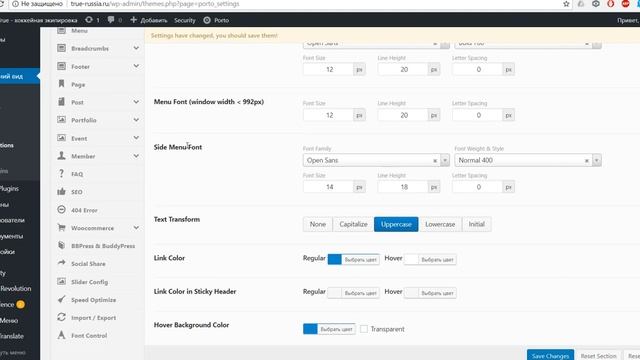Click the SEO thumbs-up icon
This screenshot has width=640, height=360.
[x=61, y=192]
